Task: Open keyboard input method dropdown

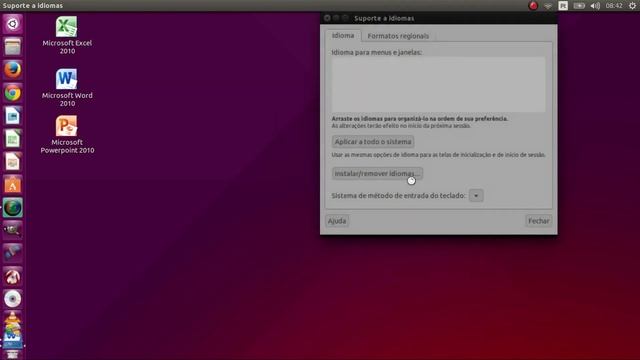Action: click(x=476, y=196)
